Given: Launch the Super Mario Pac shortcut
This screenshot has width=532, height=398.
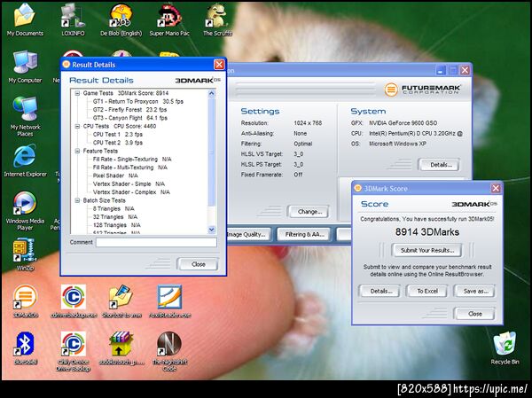Looking at the screenshot, I should 169,20.
